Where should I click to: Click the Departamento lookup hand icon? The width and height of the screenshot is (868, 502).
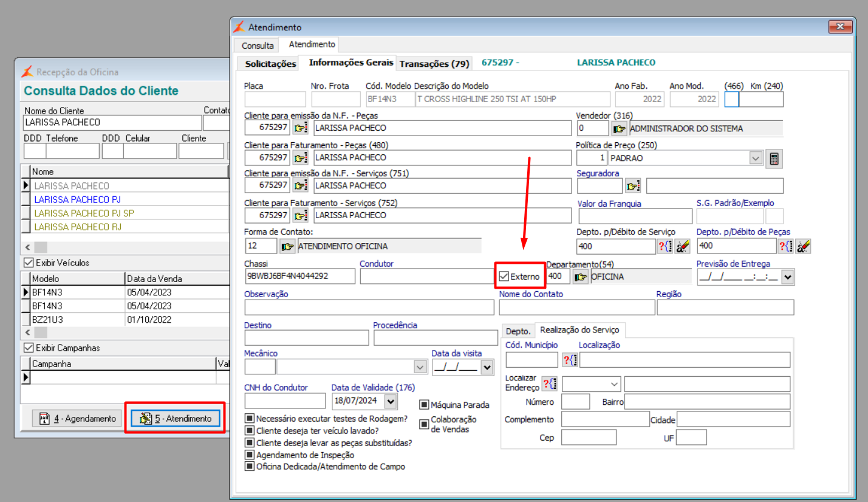point(581,277)
